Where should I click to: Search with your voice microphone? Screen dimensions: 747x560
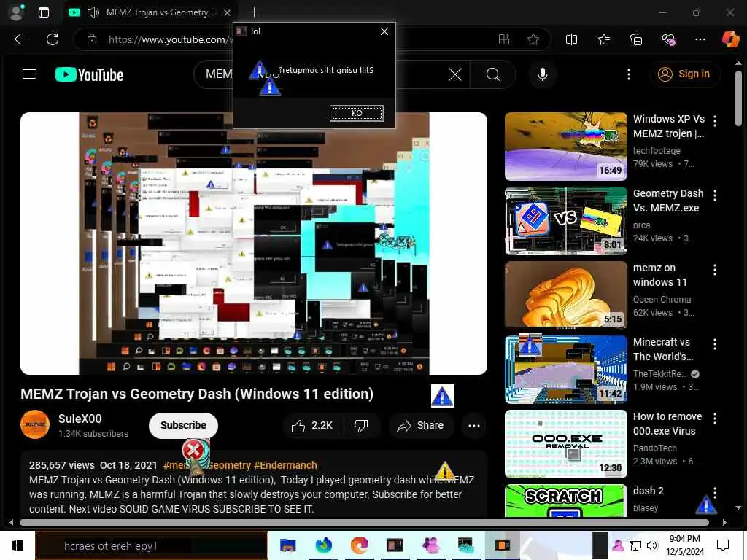click(x=542, y=74)
